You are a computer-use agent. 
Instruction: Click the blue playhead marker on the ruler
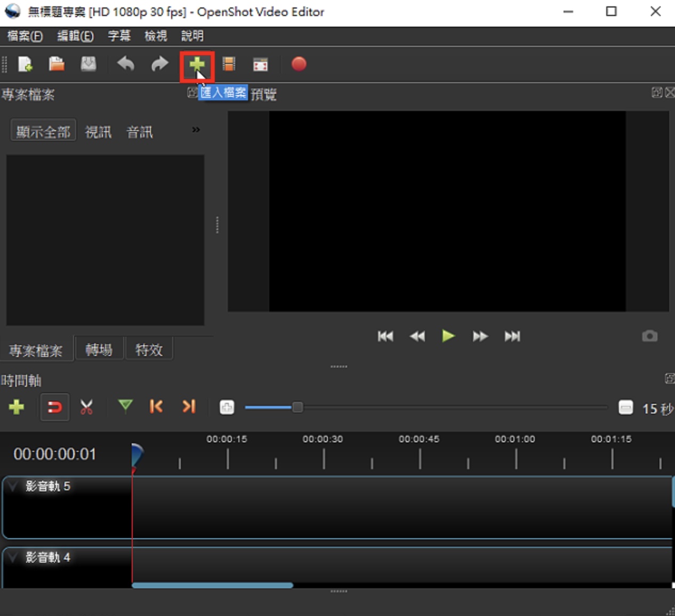pyautogui.click(x=136, y=456)
